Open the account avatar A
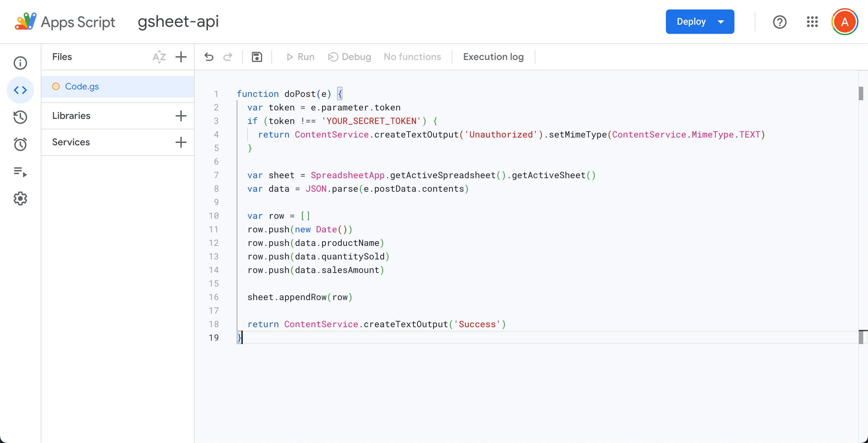 [x=845, y=22]
